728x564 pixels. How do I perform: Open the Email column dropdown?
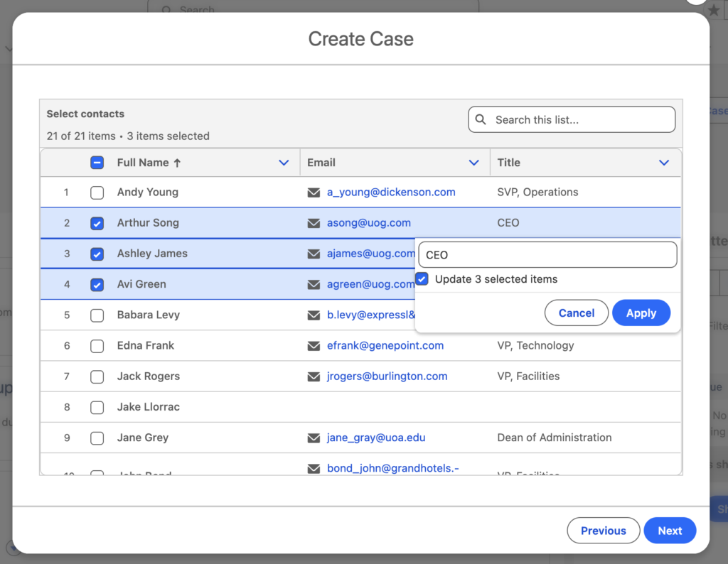pyautogui.click(x=474, y=163)
